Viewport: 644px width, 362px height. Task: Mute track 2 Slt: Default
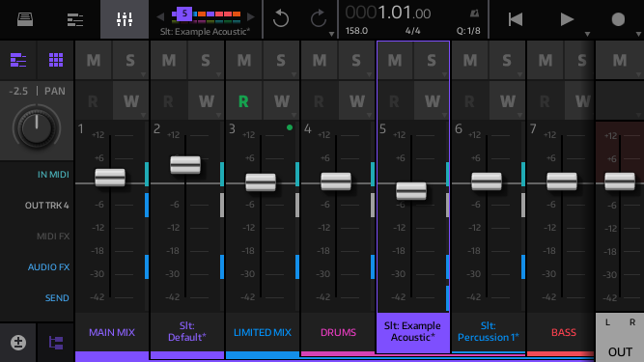click(169, 60)
